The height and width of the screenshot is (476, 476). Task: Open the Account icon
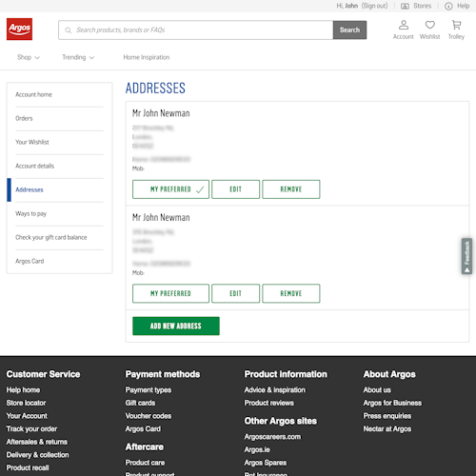[404, 30]
